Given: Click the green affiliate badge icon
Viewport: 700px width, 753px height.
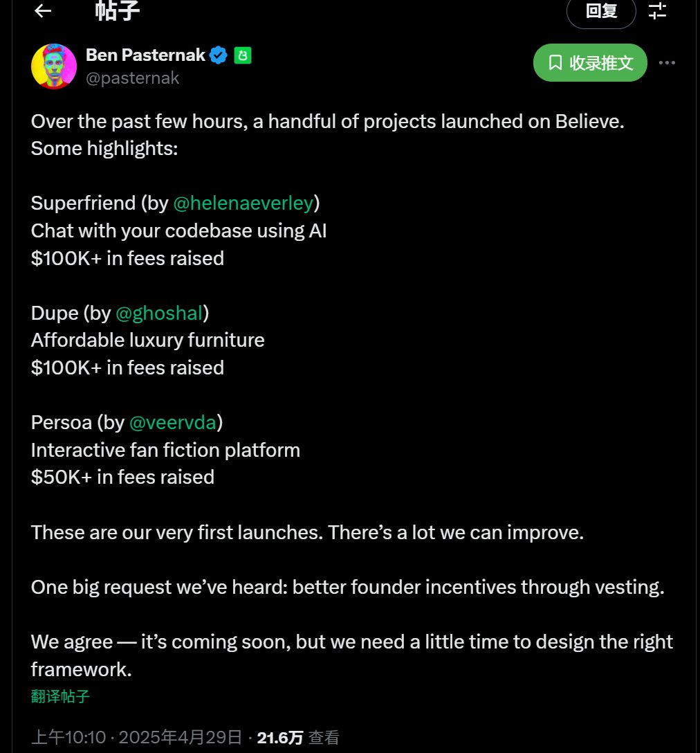Looking at the screenshot, I should click(243, 55).
